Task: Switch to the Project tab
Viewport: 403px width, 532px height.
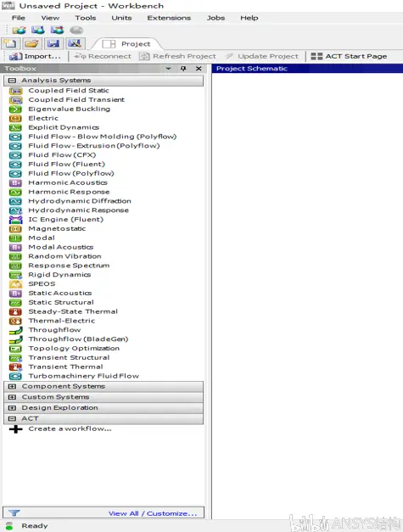Action: coord(127,44)
